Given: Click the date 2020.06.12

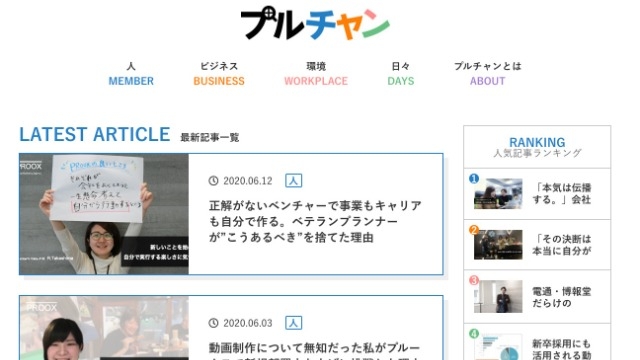Looking at the screenshot, I should pyautogui.click(x=248, y=181).
